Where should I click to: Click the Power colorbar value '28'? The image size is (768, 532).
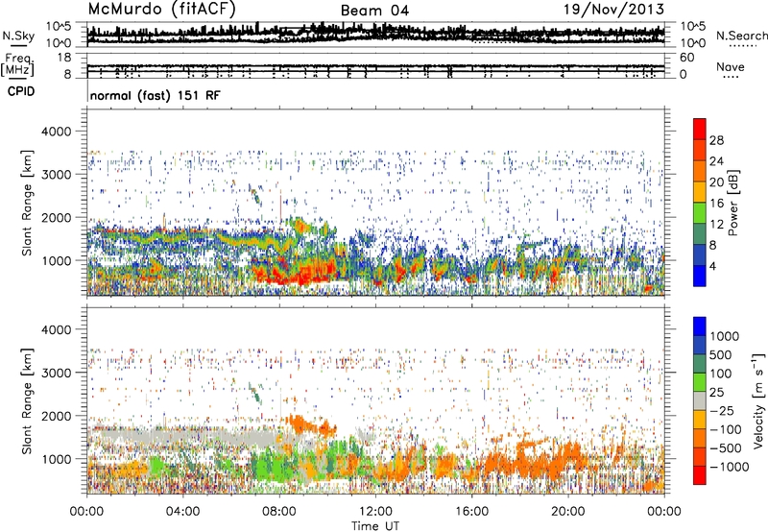coord(716,140)
